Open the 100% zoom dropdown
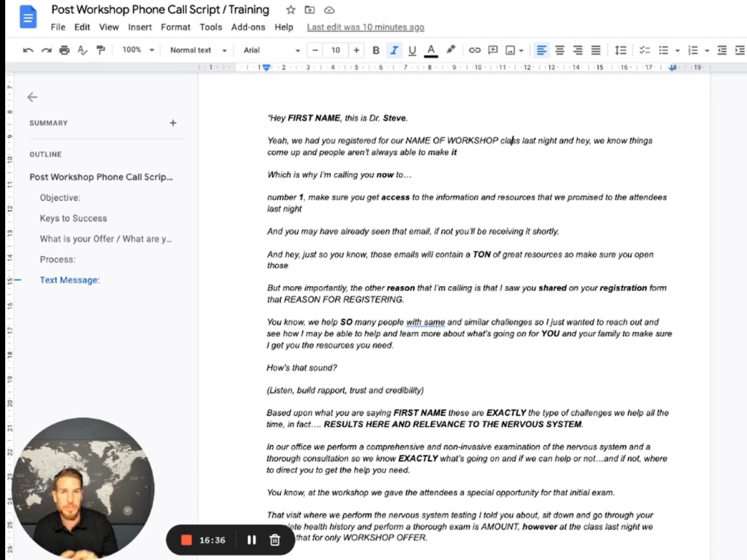The image size is (747, 560). point(137,50)
